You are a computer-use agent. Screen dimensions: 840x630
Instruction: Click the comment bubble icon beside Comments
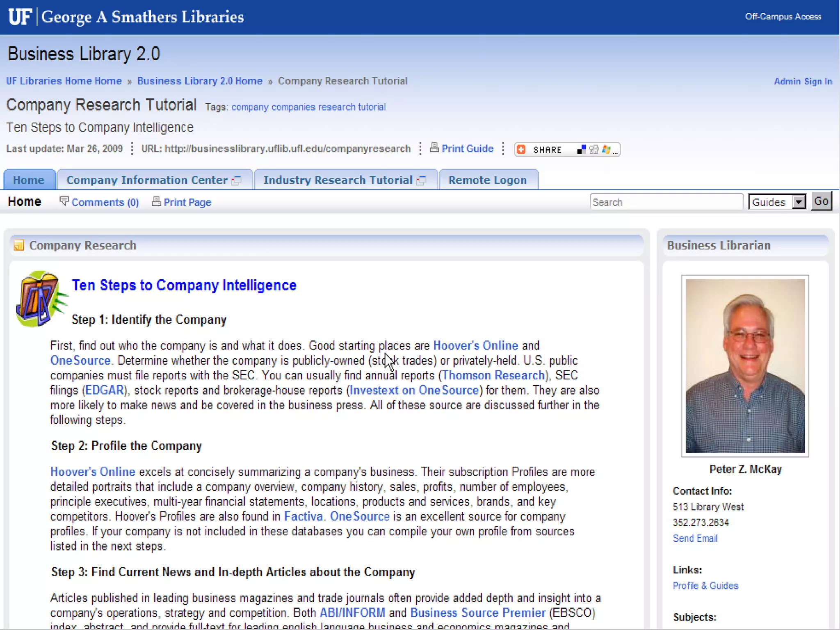click(x=64, y=201)
